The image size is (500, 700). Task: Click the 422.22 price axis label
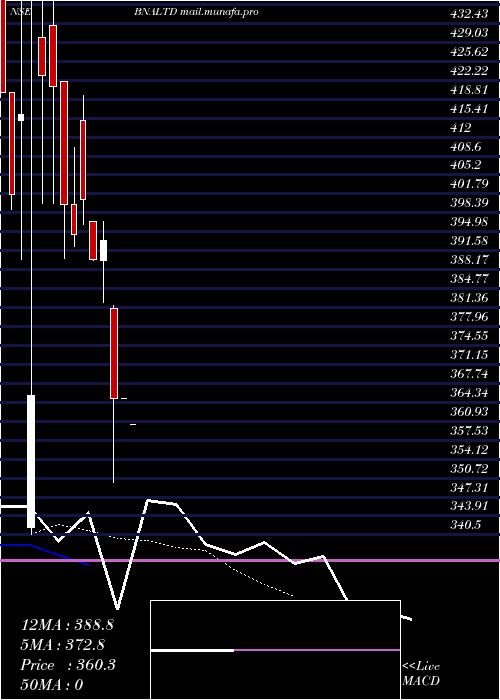(469, 71)
